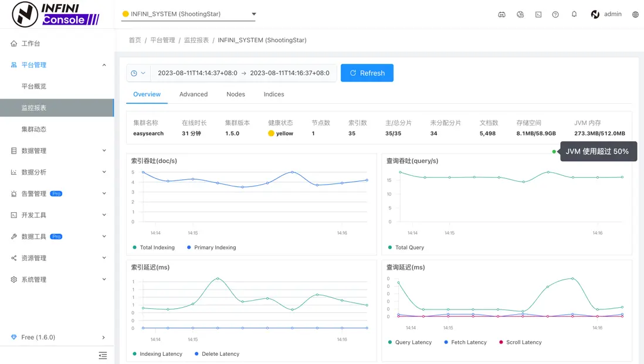The image size is (644, 364).
Task: Click the time range date field
Action: [243, 73]
